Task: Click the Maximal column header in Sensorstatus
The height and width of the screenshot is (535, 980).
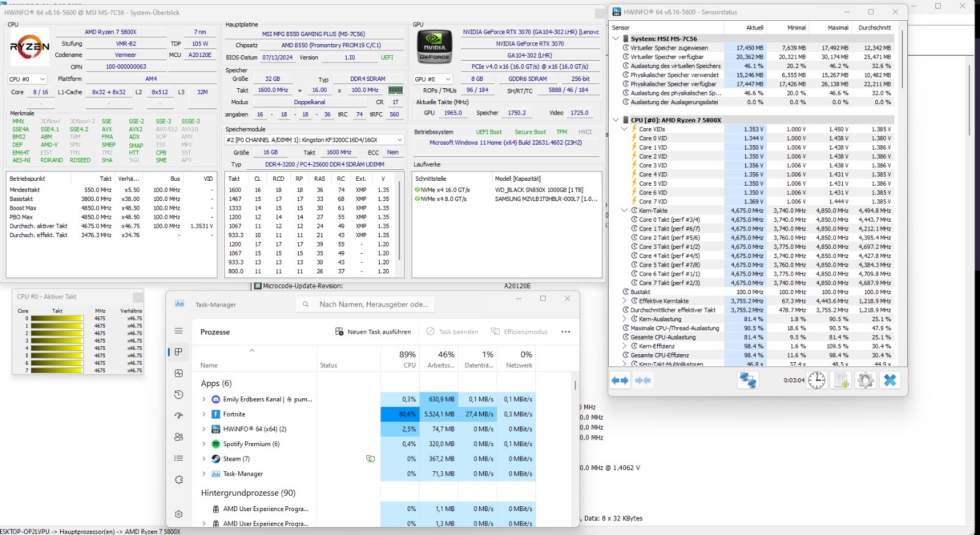Action: (x=831, y=28)
